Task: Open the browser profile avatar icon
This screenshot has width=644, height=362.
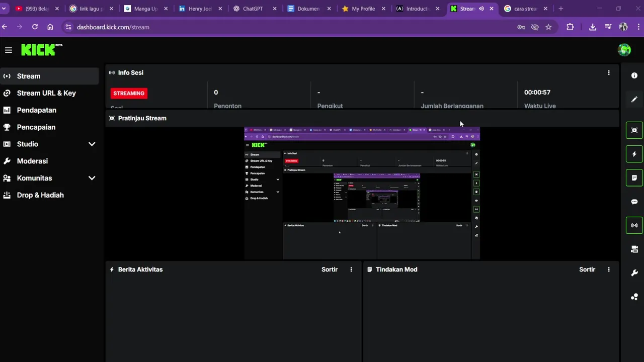Action: pyautogui.click(x=623, y=27)
